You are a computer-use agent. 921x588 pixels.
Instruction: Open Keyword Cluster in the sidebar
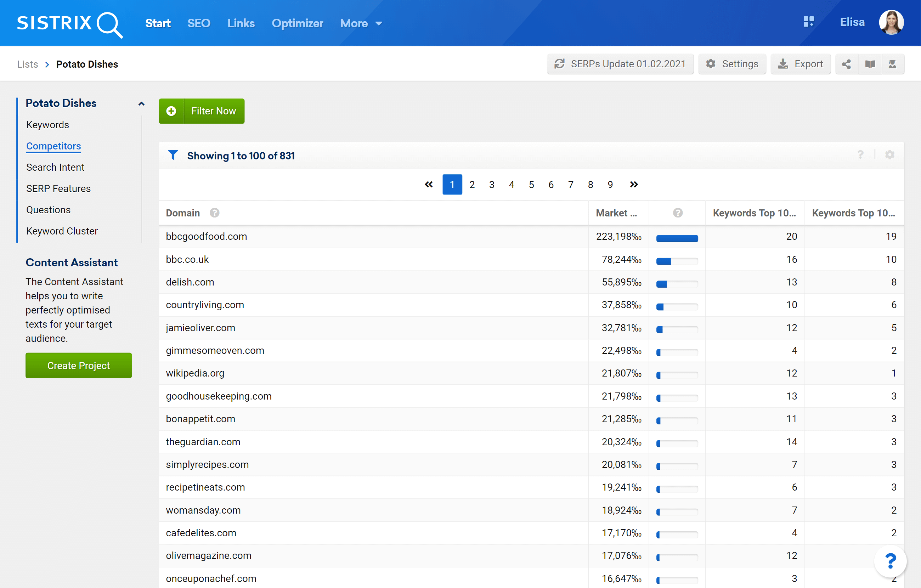pos(62,231)
